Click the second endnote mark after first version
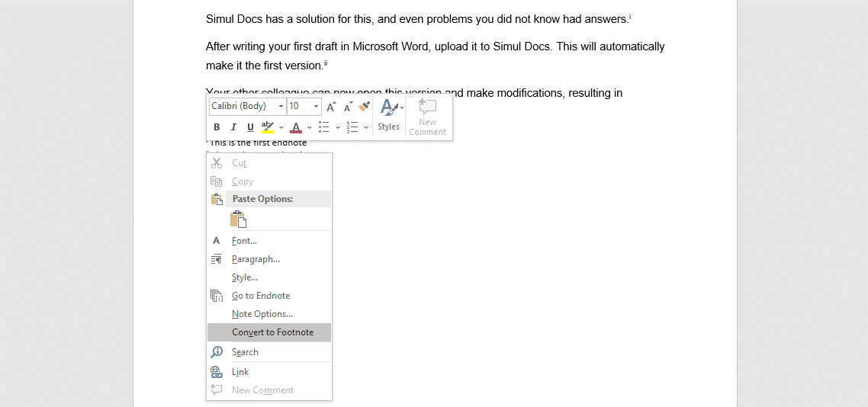This screenshot has width=868, height=407. point(326,63)
